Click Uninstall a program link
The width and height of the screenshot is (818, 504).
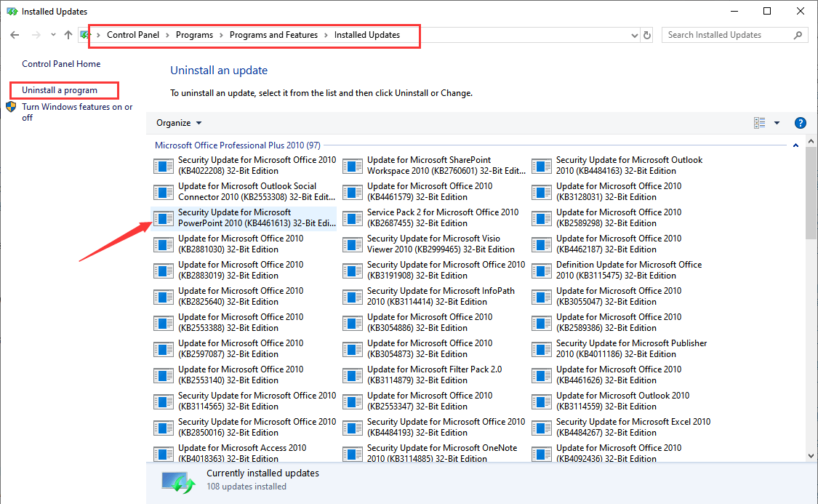60,90
